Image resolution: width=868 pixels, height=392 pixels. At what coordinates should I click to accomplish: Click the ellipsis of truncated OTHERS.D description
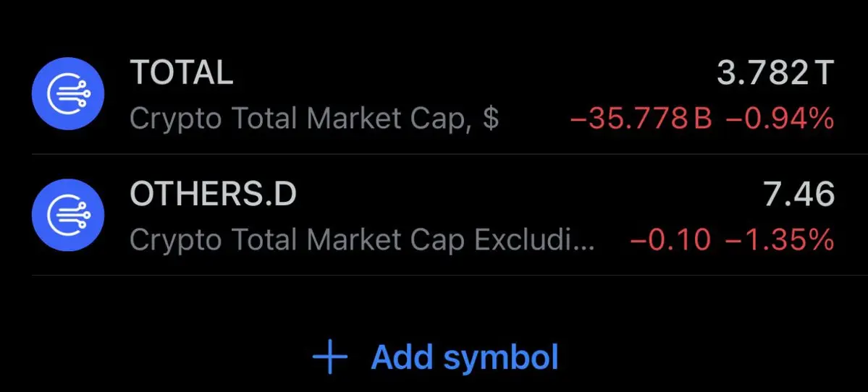[x=583, y=247]
